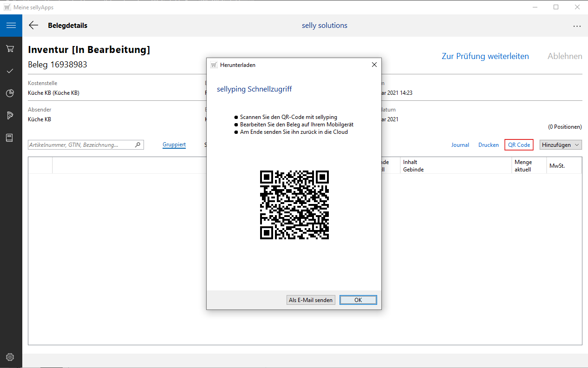Click the QR Code link
Screen dimensions: 588x368
tap(519, 145)
